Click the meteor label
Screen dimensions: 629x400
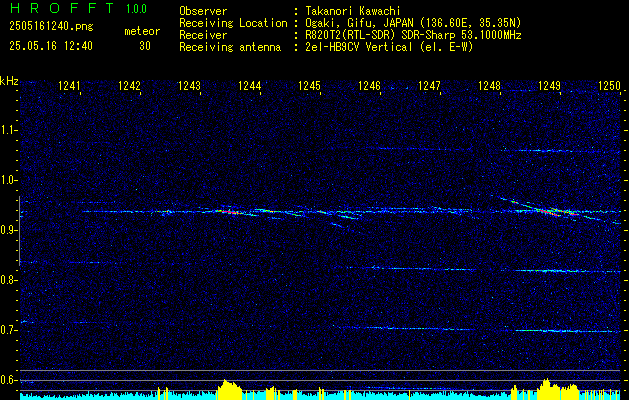[142, 31]
